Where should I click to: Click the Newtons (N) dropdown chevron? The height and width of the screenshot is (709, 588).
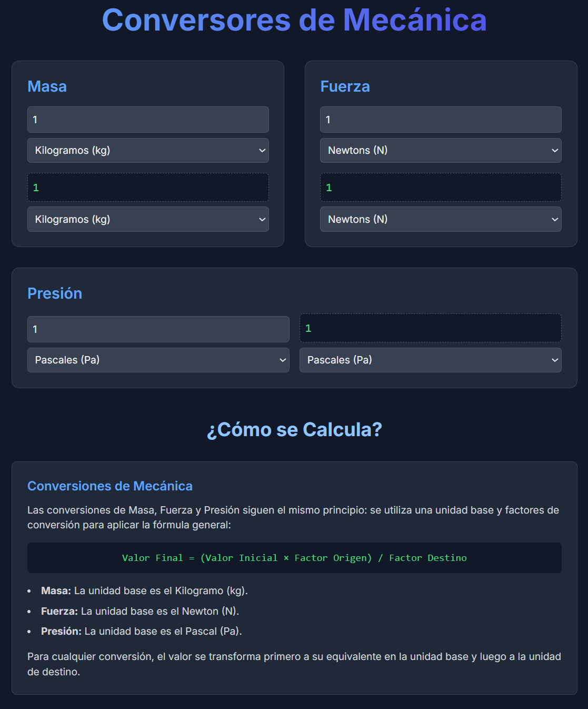point(554,151)
